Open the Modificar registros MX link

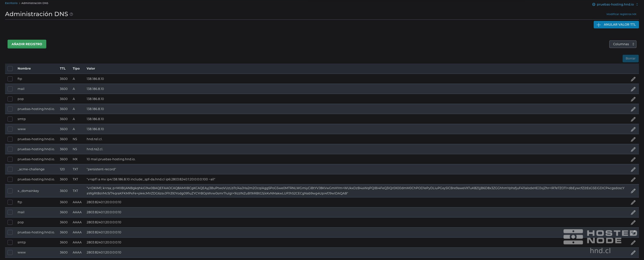(x=621, y=14)
